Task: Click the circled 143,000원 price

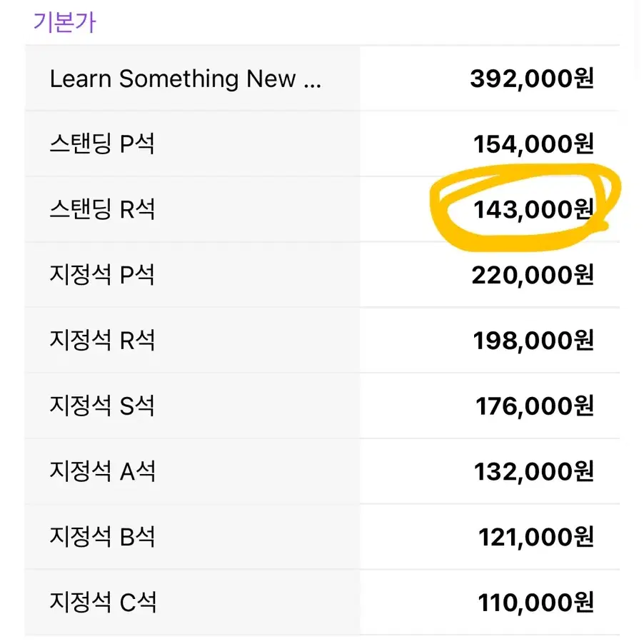Action: pyautogui.click(x=533, y=209)
